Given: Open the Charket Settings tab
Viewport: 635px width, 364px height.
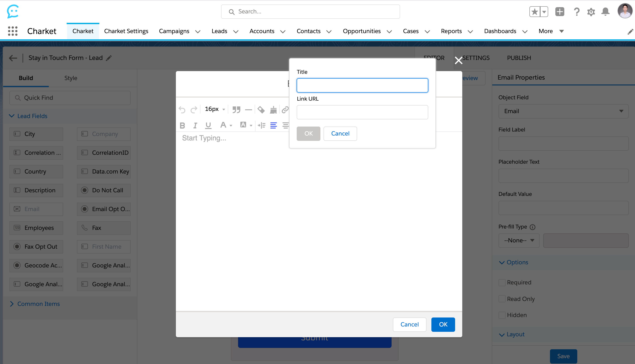Looking at the screenshot, I should point(126,31).
